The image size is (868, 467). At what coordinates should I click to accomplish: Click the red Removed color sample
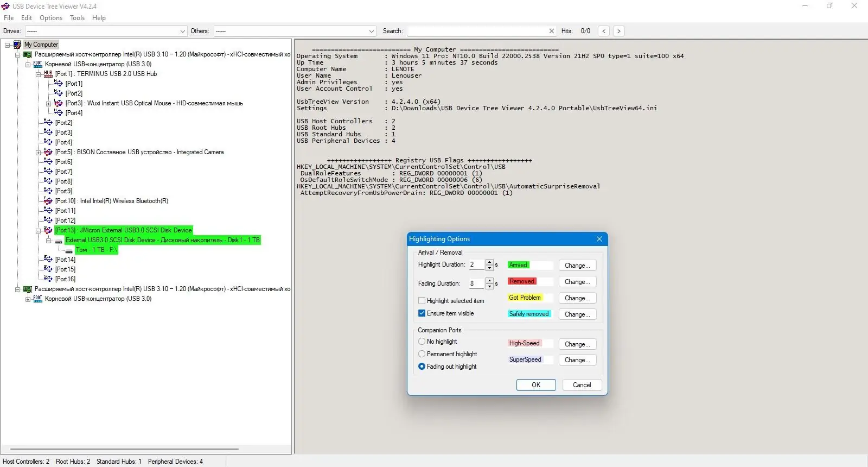click(522, 281)
